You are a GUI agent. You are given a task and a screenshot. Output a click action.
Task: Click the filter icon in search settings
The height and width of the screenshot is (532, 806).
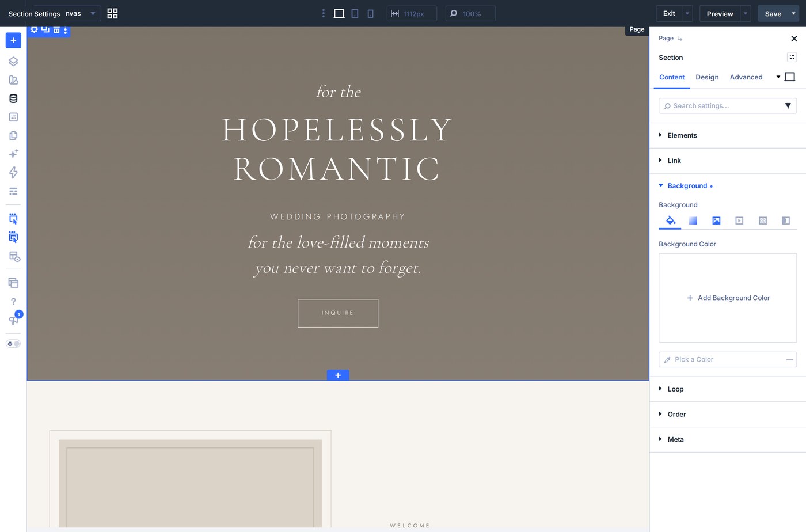point(788,106)
